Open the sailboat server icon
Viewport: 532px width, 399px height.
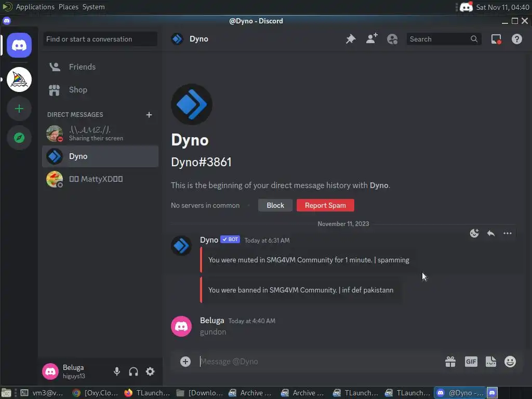(x=19, y=79)
